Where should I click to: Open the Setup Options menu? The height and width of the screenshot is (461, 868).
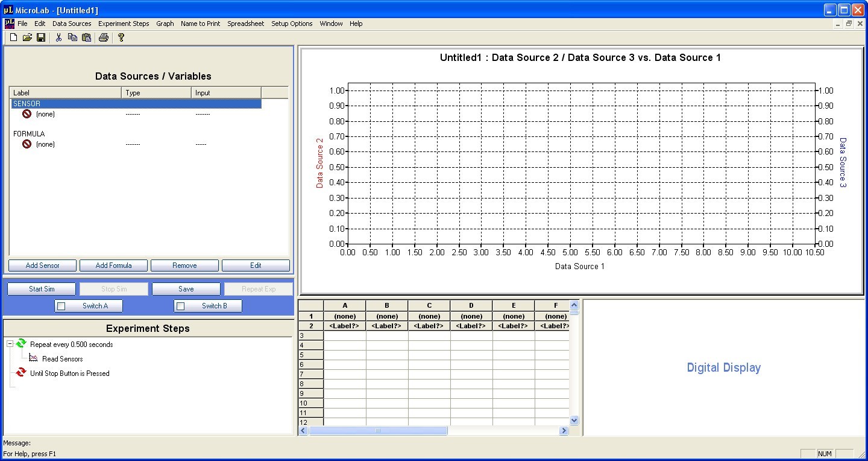click(x=292, y=24)
